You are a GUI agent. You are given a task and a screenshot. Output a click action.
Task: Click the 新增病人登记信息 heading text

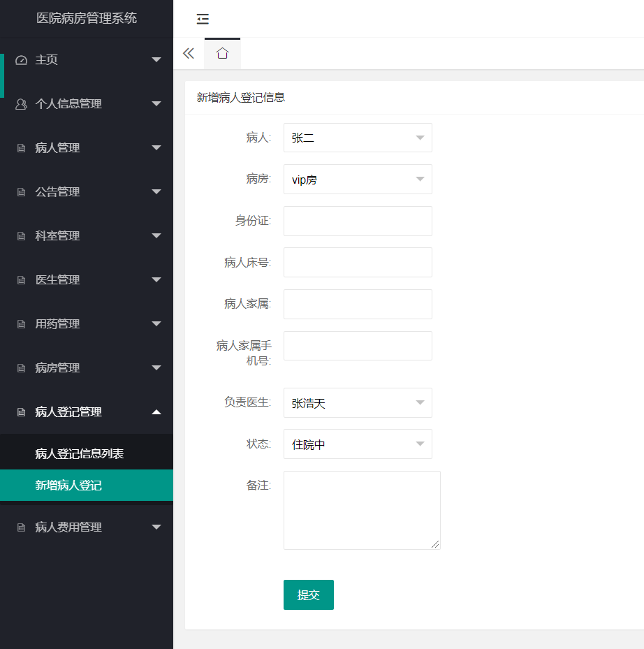point(240,98)
